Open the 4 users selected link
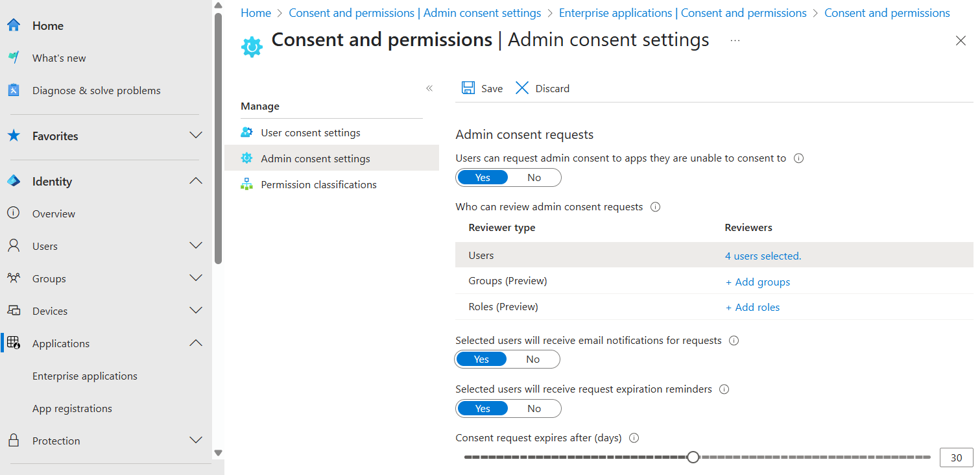This screenshot has height=475, width=980. click(x=763, y=256)
